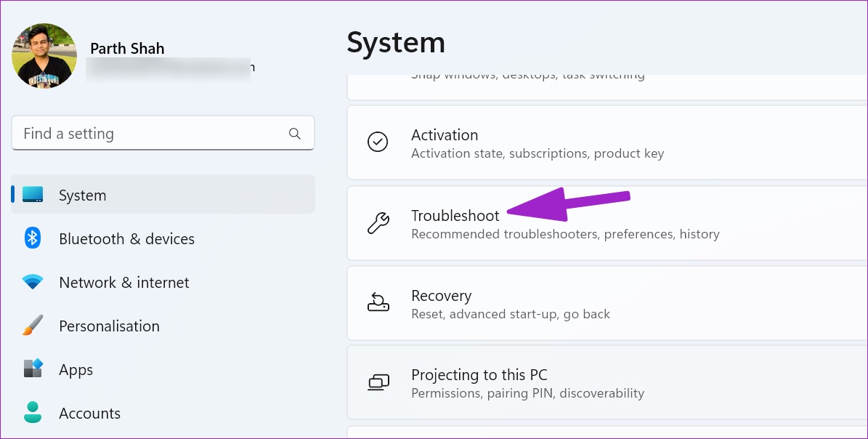Click the Network & internet globe icon
The height and width of the screenshot is (439, 868).
[x=30, y=282]
